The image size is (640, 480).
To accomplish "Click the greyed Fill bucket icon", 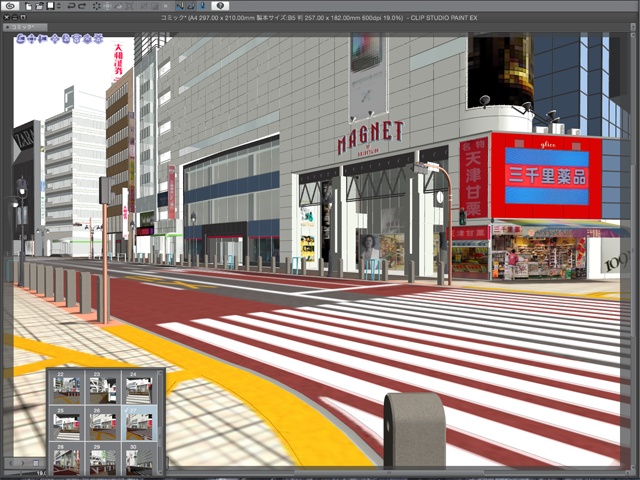I will [x=119, y=6].
